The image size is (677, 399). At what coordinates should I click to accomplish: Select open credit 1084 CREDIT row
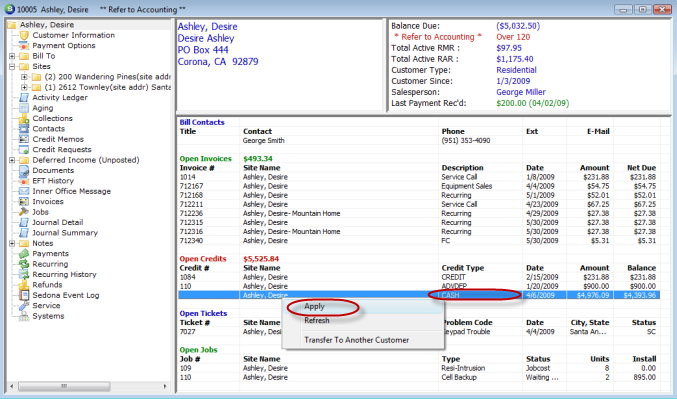click(418, 277)
